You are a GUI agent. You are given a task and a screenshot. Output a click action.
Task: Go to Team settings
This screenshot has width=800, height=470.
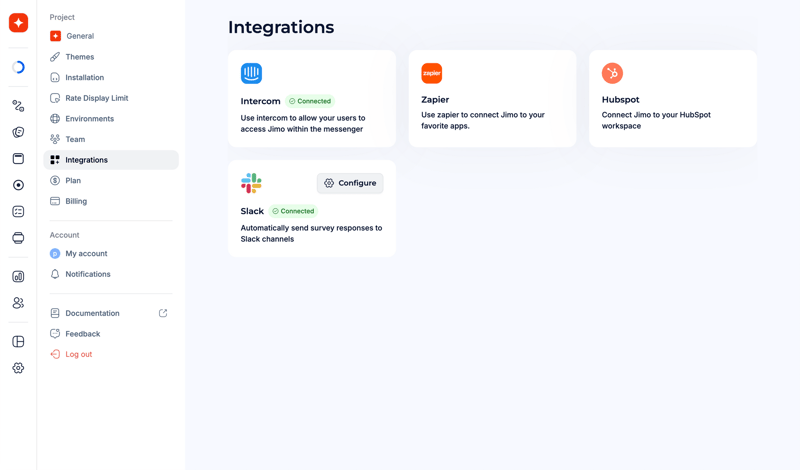pyautogui.click(x=111, y=139)
